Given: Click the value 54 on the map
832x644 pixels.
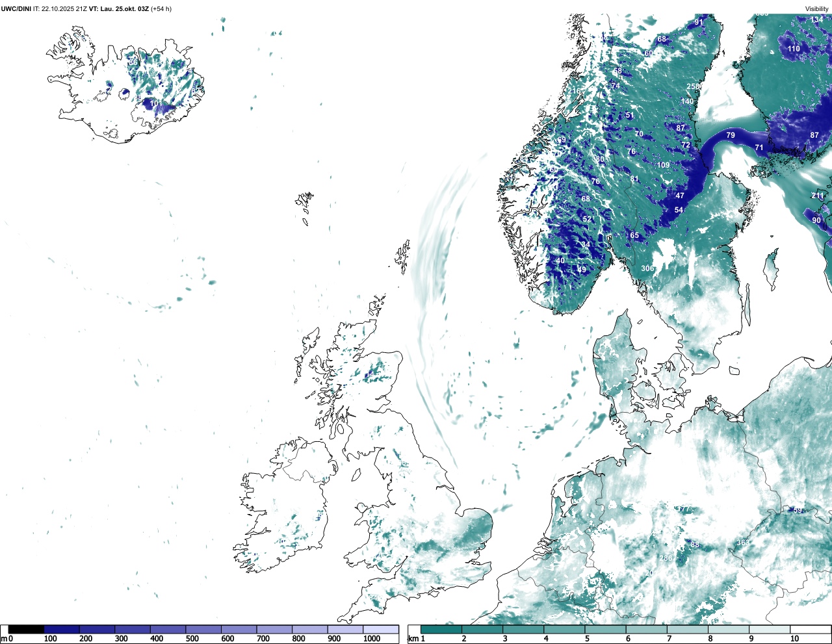Looking at the screenshot, I should (679, 210).
